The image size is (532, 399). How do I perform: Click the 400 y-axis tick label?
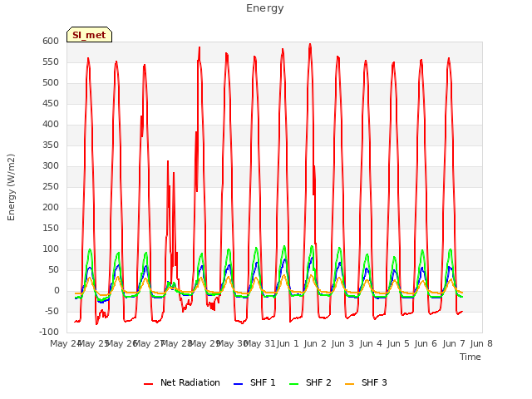click(51, 124)
